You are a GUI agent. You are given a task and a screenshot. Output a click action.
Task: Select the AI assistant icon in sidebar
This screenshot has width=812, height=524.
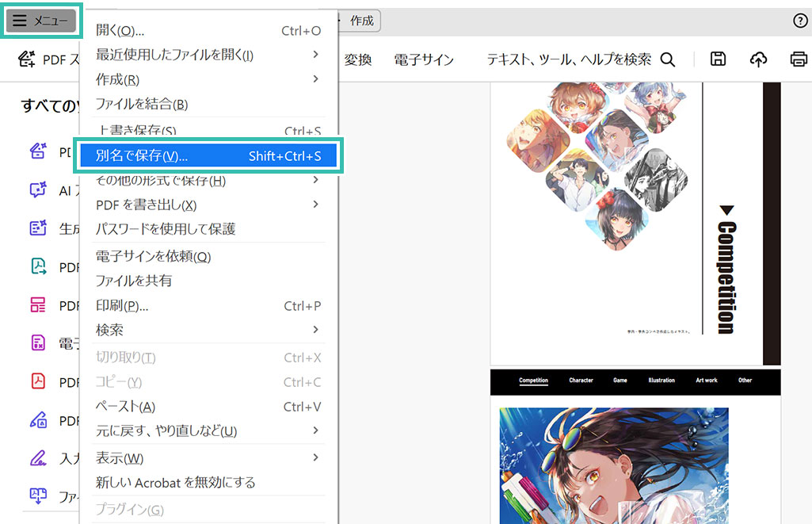coord(38,190)
